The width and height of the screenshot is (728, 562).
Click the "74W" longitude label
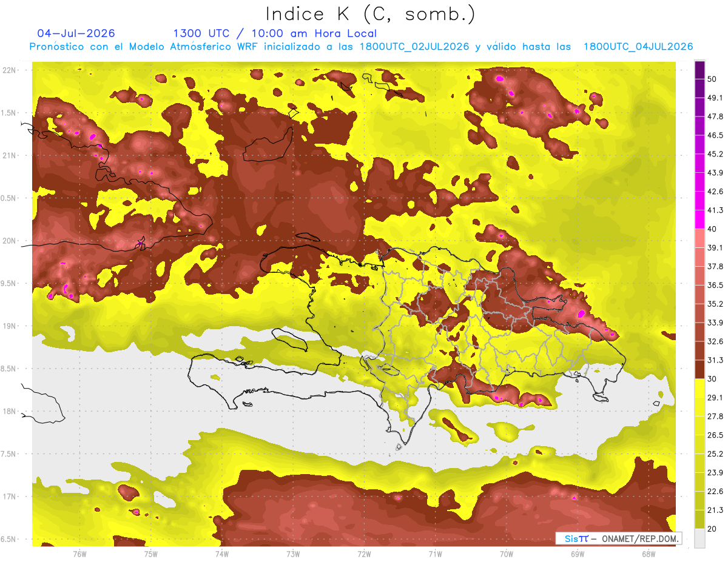pos(221,554)
